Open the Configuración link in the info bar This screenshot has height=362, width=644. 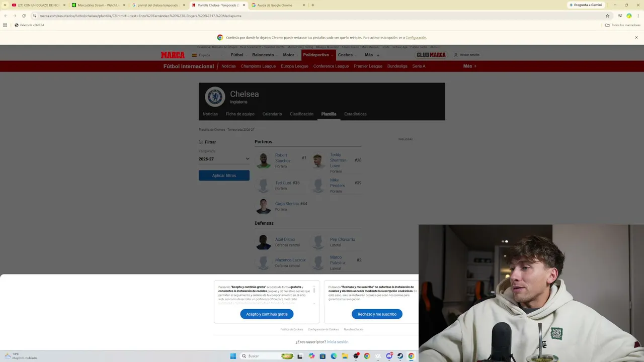coord(416,38)
